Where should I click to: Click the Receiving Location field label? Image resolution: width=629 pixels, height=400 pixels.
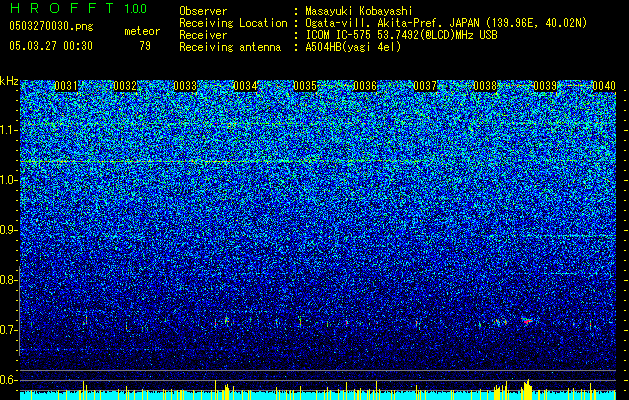point(233,23)
